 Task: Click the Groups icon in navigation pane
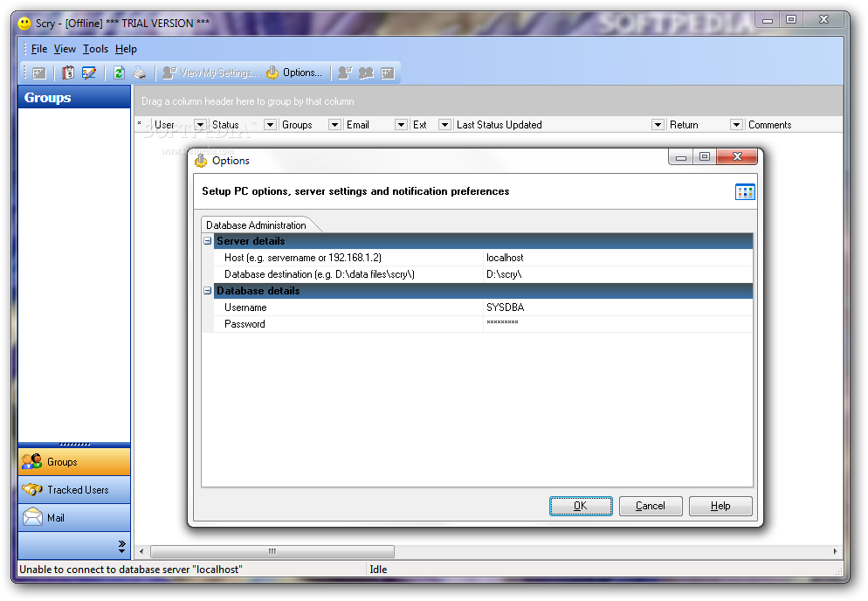(32, 461)
